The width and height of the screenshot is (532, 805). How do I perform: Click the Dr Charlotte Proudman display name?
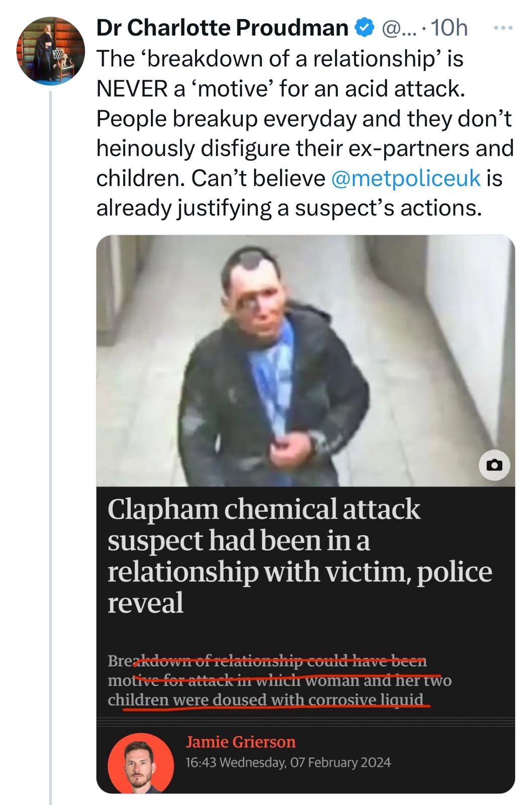[222, 28]
